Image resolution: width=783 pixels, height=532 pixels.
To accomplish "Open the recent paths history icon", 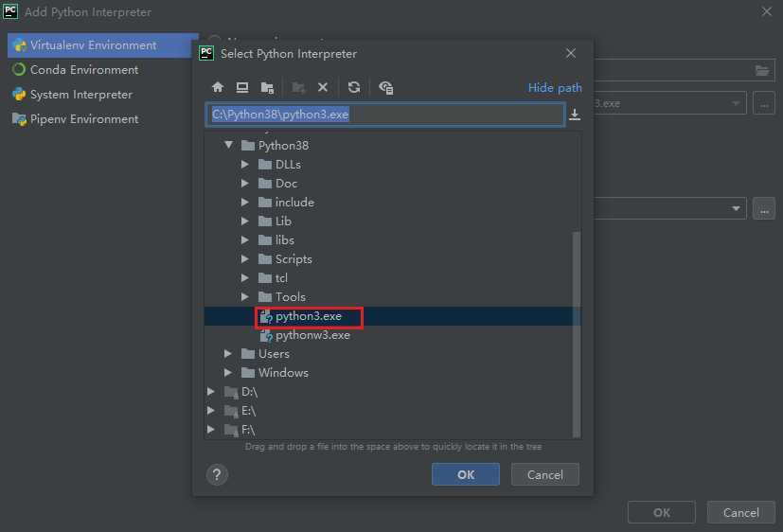I will pyautogui.click(x=575, y=115).
